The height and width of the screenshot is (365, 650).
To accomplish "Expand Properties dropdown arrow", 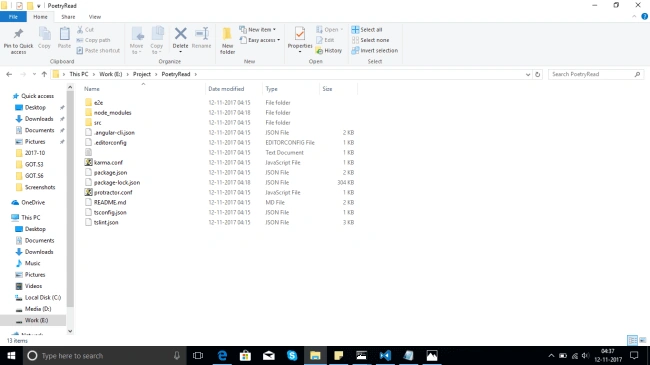I will click(300, 52).
